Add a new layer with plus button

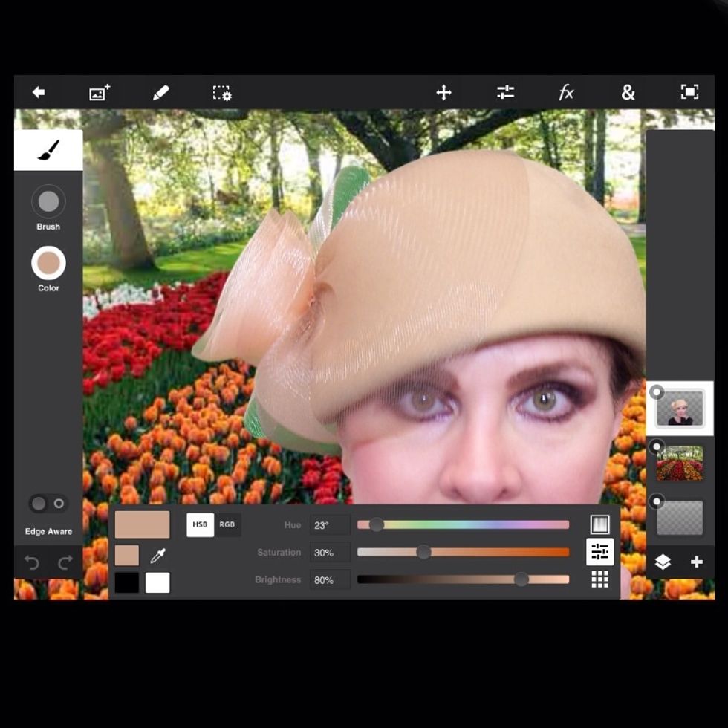click(x=696, y=562)
